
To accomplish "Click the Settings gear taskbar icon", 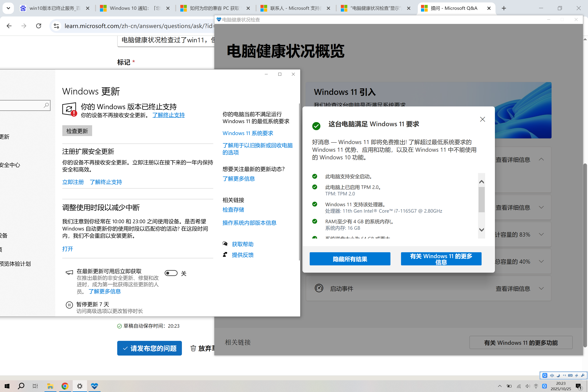I will tap(80, 386).
